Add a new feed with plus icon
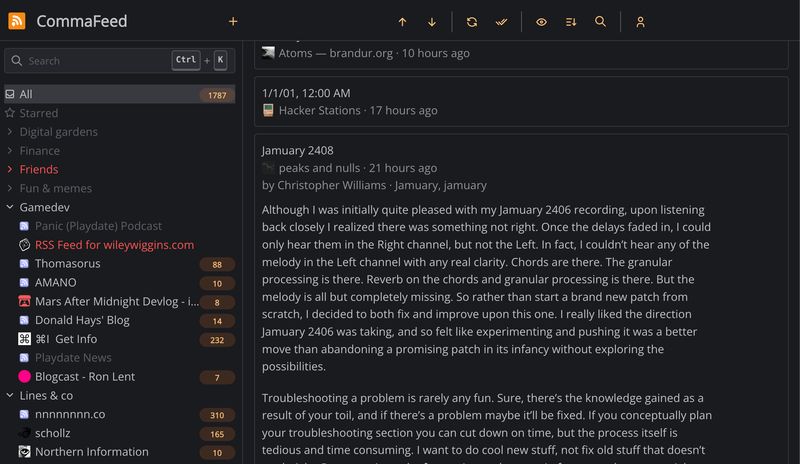This screenshot has width=800, height=464. (233, 21)
